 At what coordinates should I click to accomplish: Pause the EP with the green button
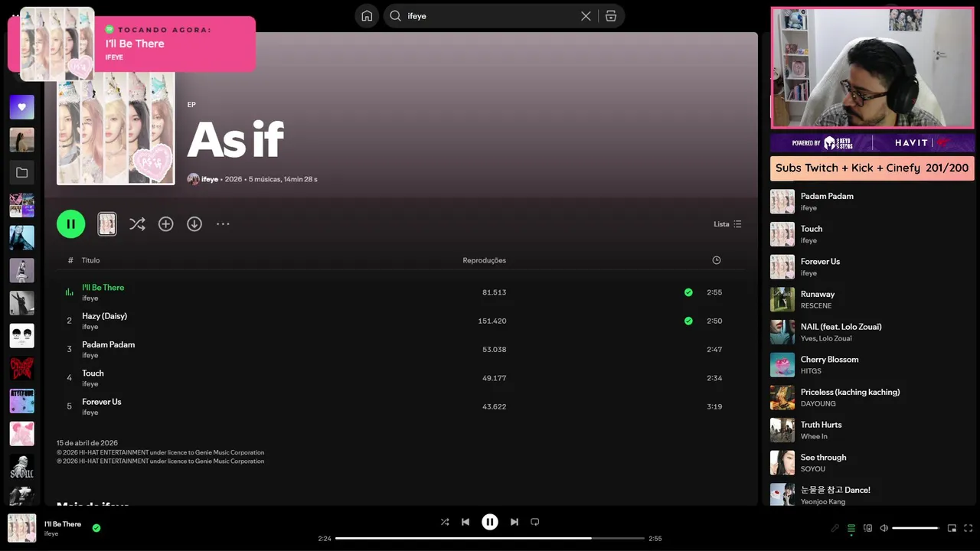pos(71,224)
